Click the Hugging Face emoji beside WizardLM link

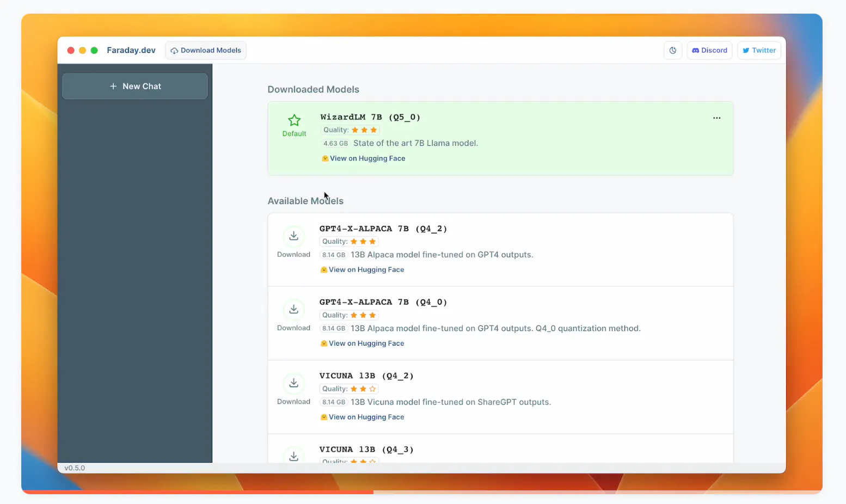coord(325,158)
